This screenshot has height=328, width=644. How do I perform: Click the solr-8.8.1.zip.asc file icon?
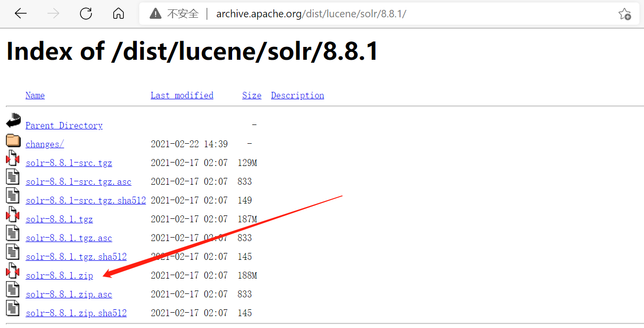click(13, 290)
